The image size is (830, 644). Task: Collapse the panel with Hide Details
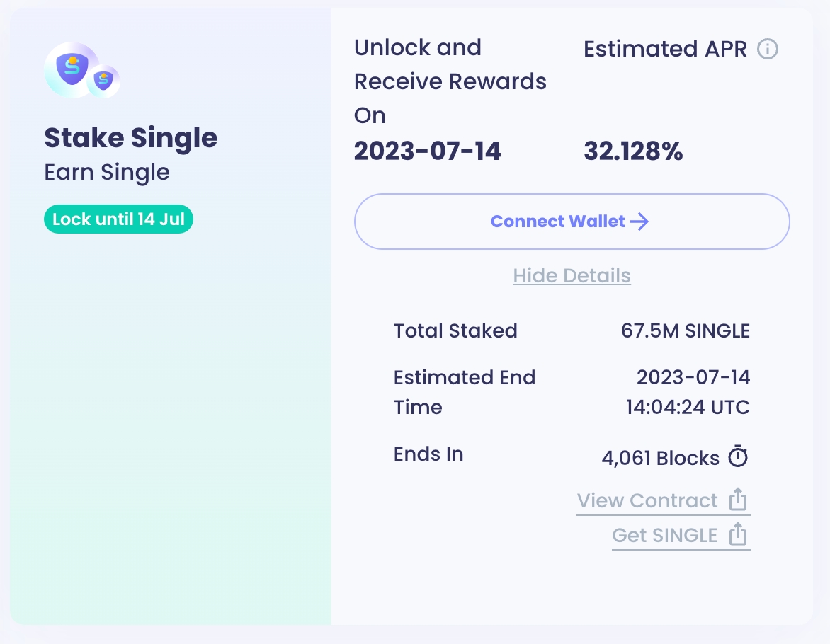tap(572, 275)
